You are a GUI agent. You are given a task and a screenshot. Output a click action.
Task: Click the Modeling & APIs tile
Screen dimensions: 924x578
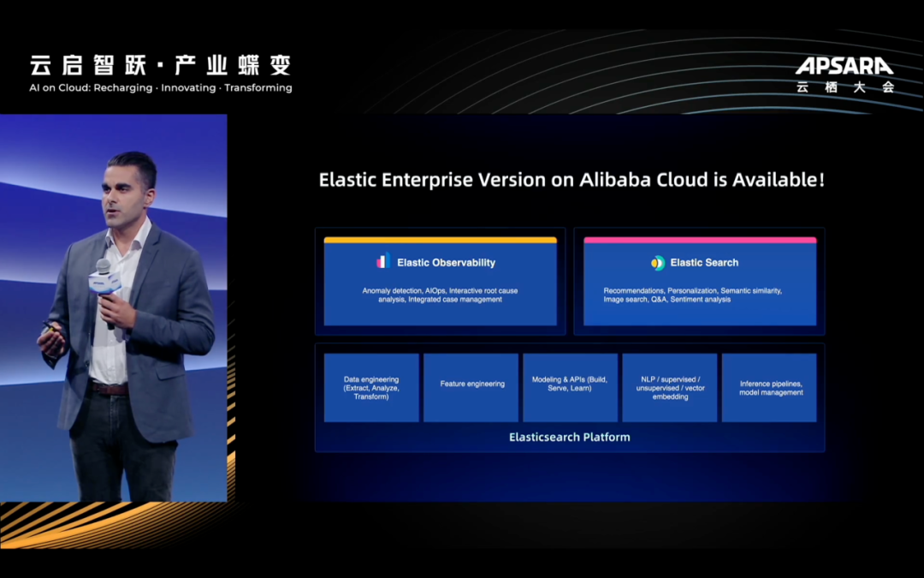click(570, 388)
